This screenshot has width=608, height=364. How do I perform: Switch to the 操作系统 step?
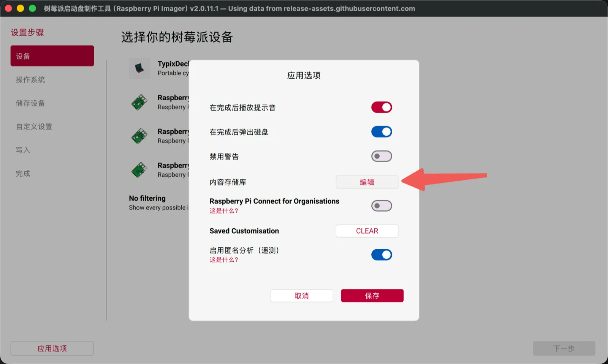pyautogui.click(x=30, y=80)
